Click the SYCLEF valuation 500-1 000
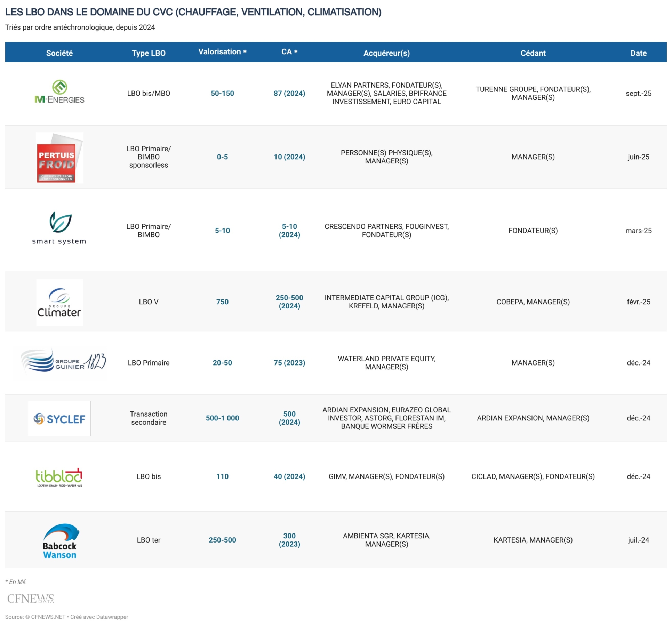 [222, 418]
